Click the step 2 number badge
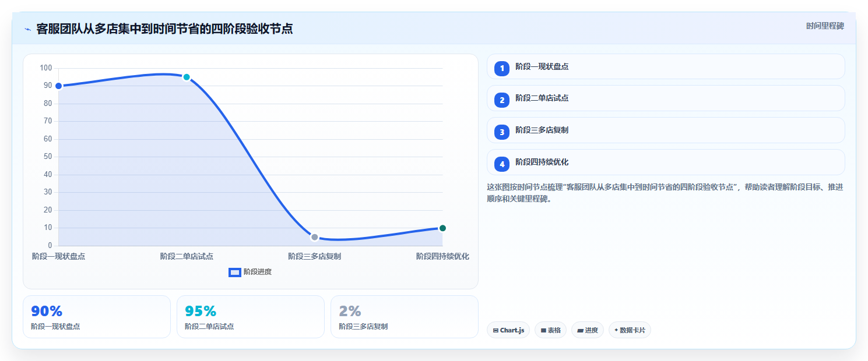The image size is (868, 361). pos(502,100)
